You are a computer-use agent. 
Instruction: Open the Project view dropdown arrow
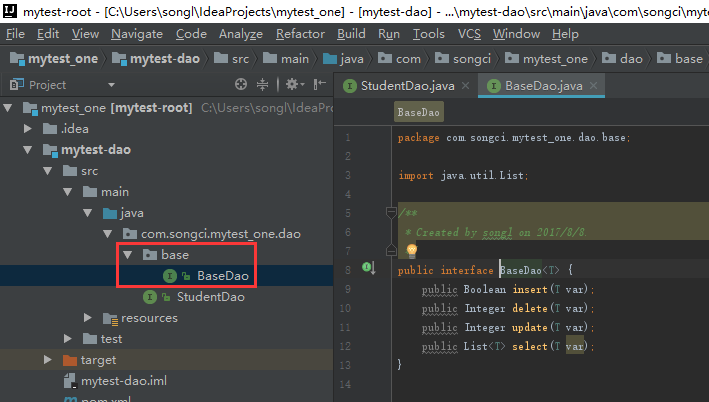(111, 85)
